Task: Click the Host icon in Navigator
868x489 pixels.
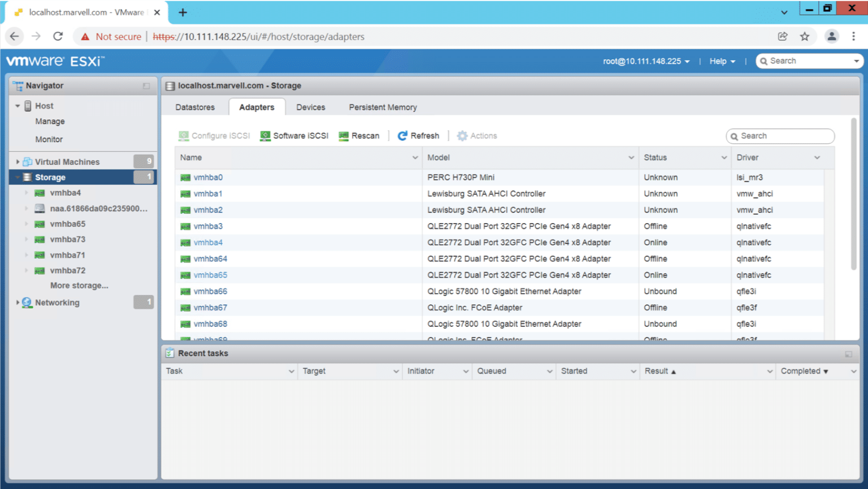Action: [x=28, y=106]
